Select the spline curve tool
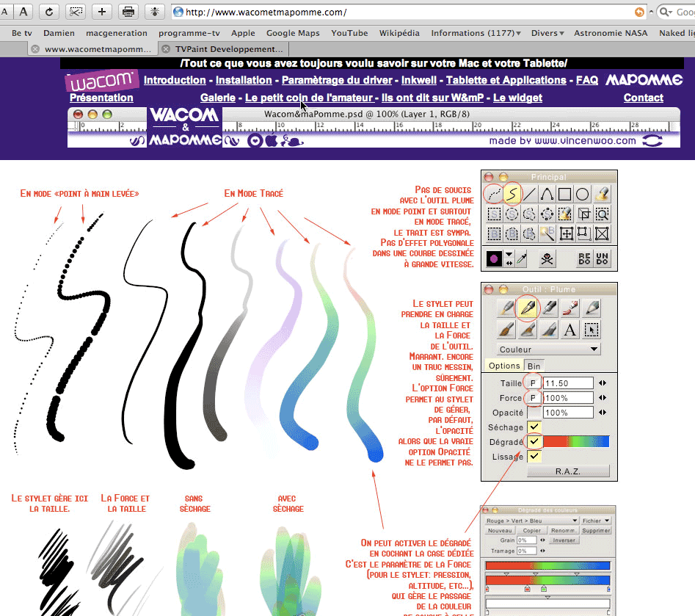This screenshot has height=616, width=695. pos(547,195)
